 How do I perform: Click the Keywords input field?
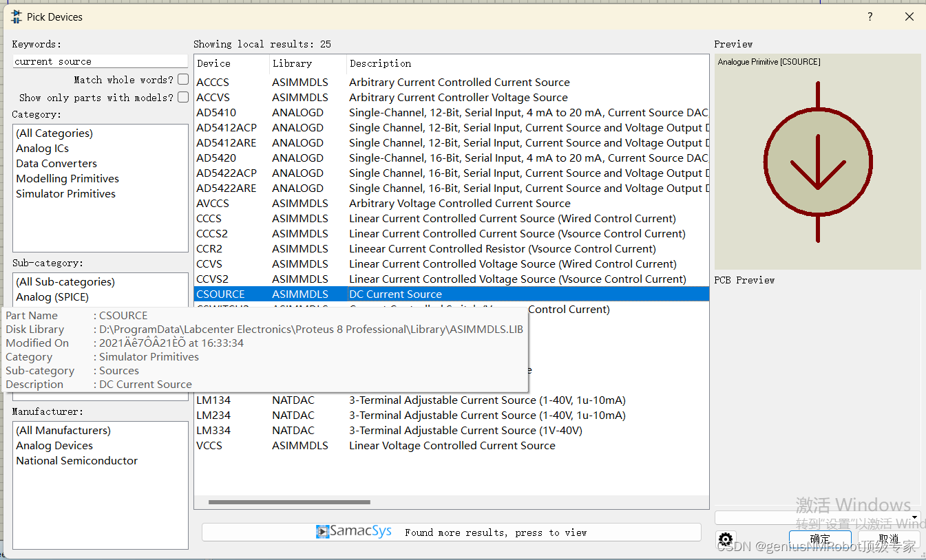tap(100, 61)
